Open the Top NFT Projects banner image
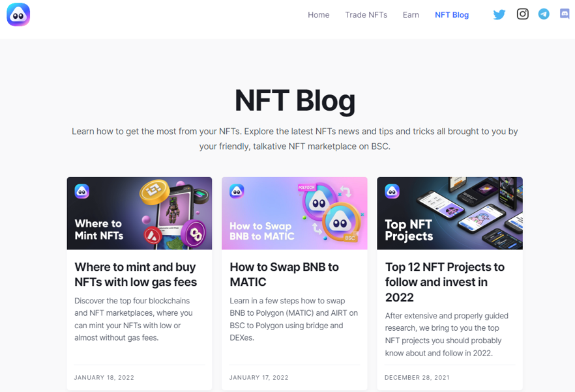The width and height of the screenshot is (575, 392). point(450,213)
